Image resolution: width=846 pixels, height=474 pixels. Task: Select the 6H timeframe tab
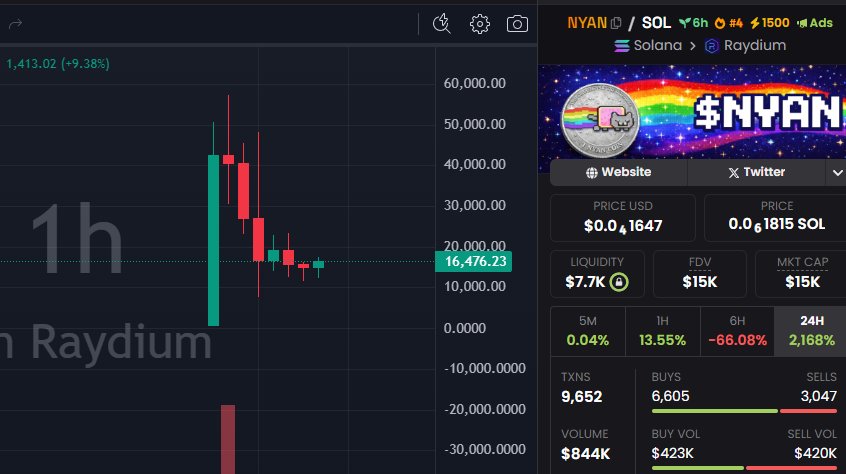coord(737,331)
